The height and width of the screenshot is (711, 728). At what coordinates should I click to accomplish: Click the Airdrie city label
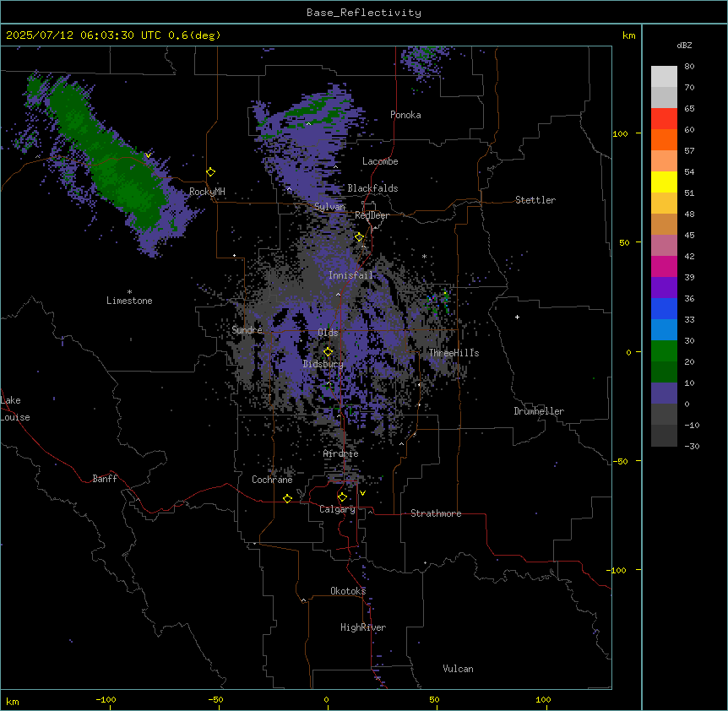pos(340,453)
